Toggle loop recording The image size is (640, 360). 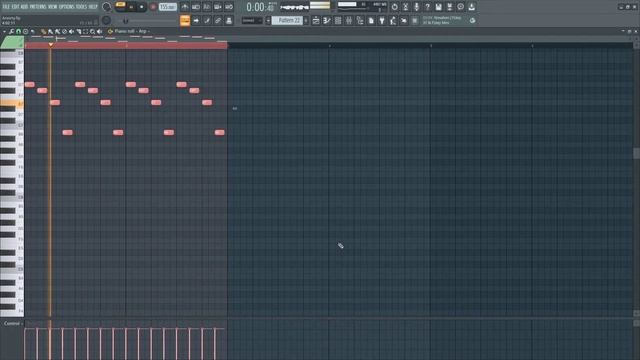pos(229,7)
